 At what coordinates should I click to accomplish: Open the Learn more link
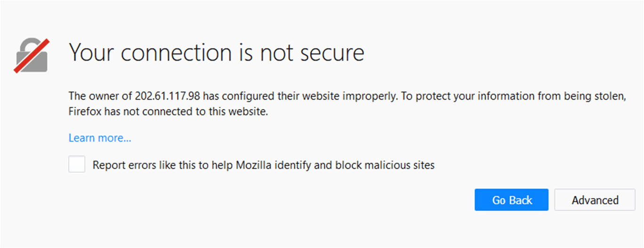(100, 138)
